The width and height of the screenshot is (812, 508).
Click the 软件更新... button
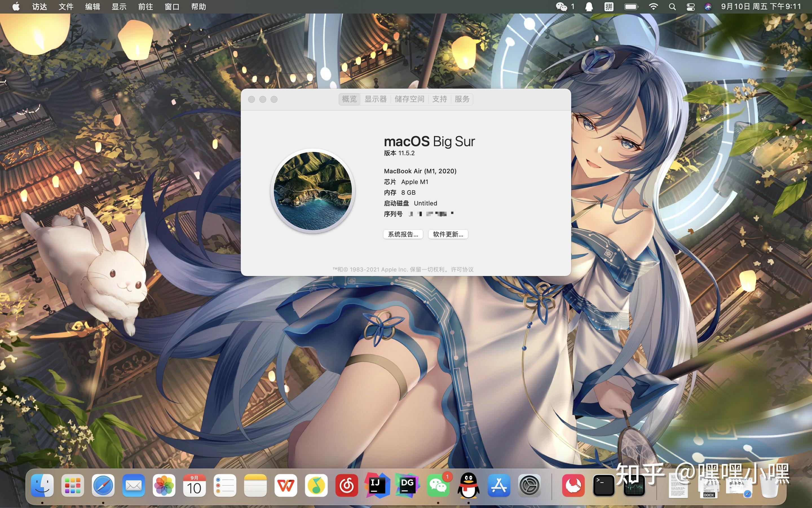[x=448, y=234]
